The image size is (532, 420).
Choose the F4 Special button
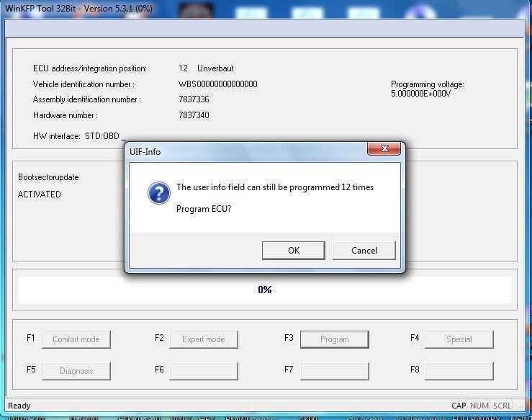(x=459, y=339)
